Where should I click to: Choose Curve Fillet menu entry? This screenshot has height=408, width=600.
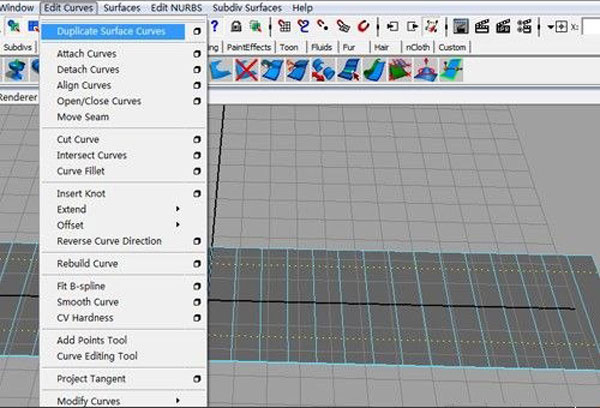80,171
